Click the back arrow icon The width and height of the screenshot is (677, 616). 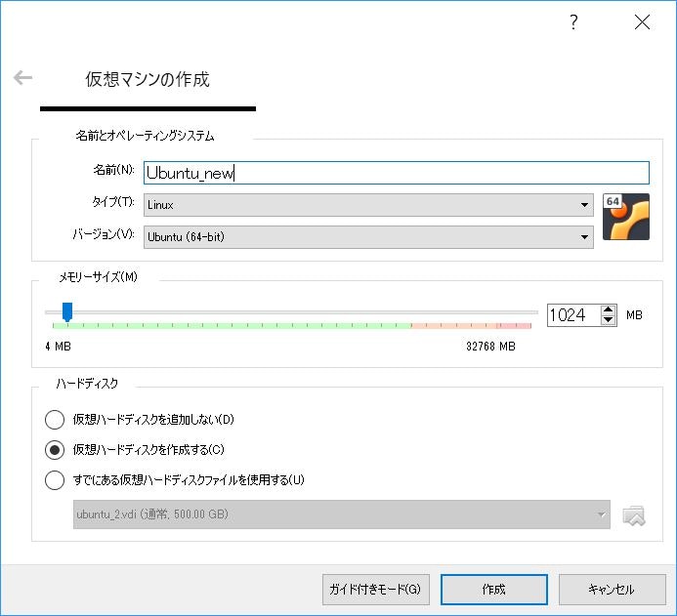pyautogui.click(x=22, y=78)
